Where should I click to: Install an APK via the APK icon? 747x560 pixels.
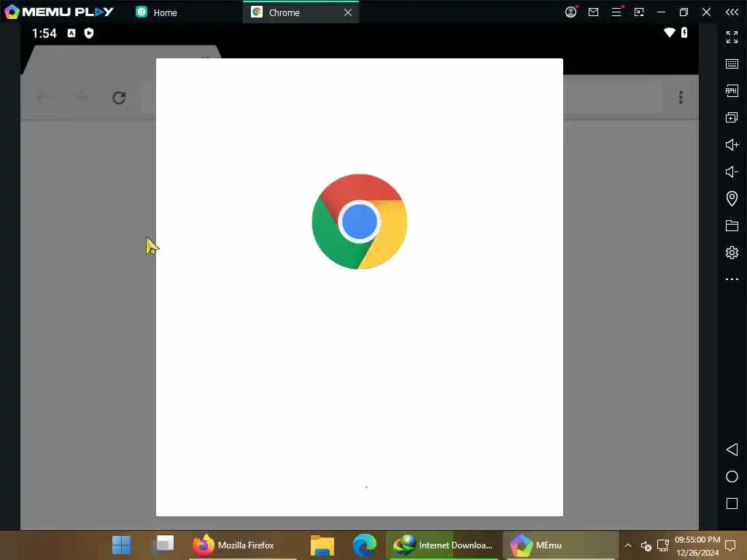coord(732,90)
